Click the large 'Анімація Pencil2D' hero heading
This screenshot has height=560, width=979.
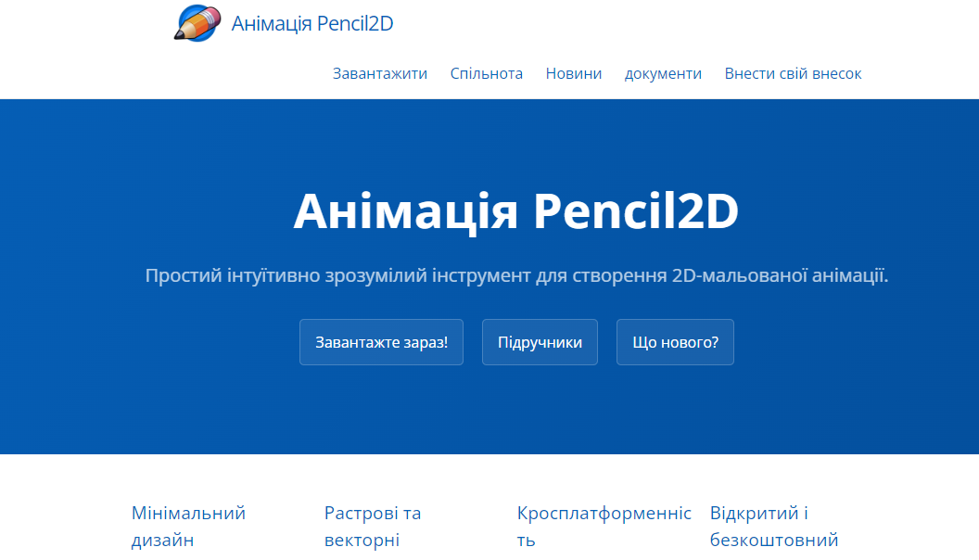pos(516,211)
